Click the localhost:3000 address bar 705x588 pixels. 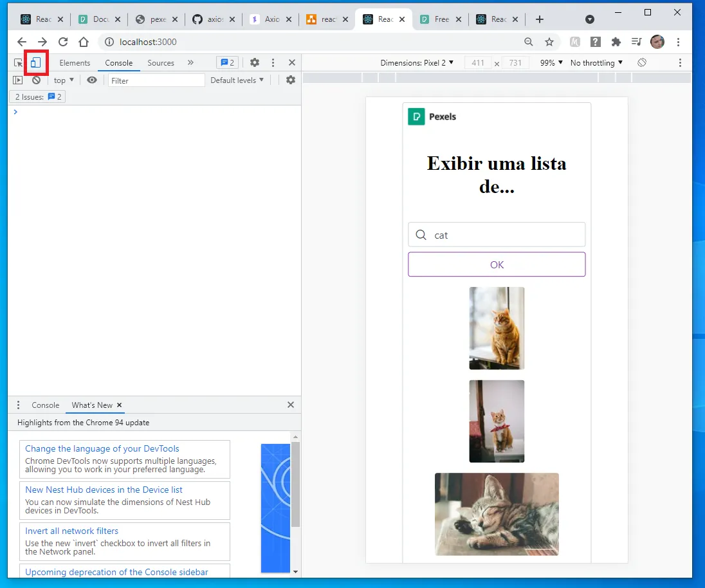(315, 42)
